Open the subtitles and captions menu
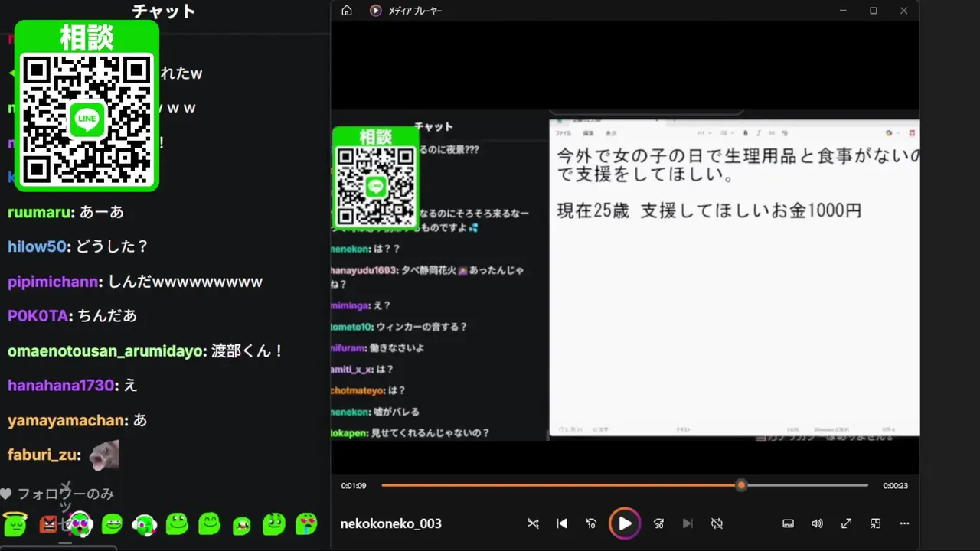Viewport: 980px width, 551px height. pos(788,523)
